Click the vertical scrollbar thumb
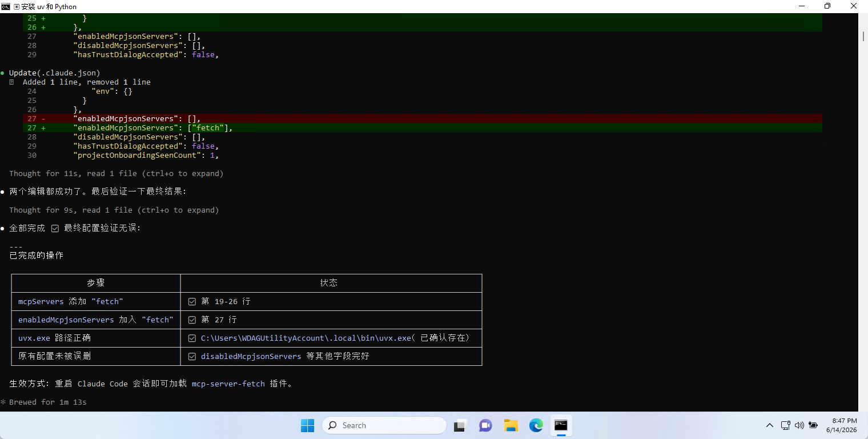This screenshot has width=868, height=439. point(863,35)
